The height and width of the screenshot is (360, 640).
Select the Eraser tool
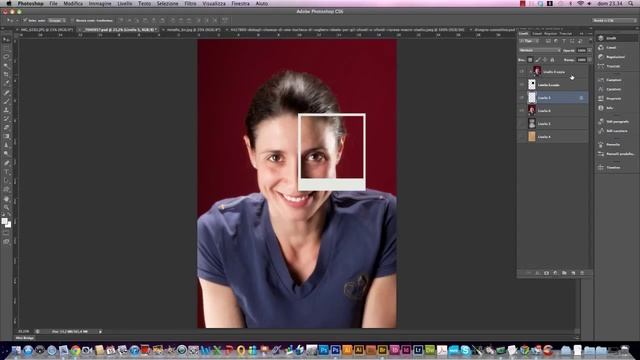[x=6, y=127]
